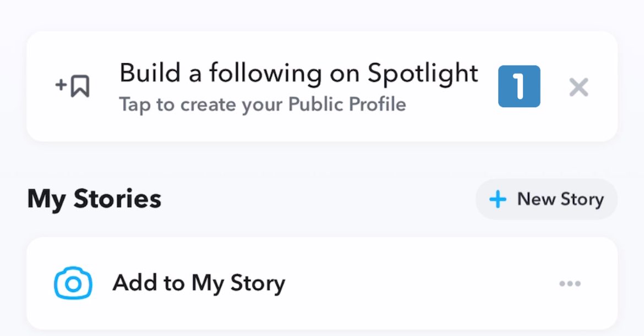Tap to create your Public Profile subtitle
644x336 pixels.
(263, 105)
